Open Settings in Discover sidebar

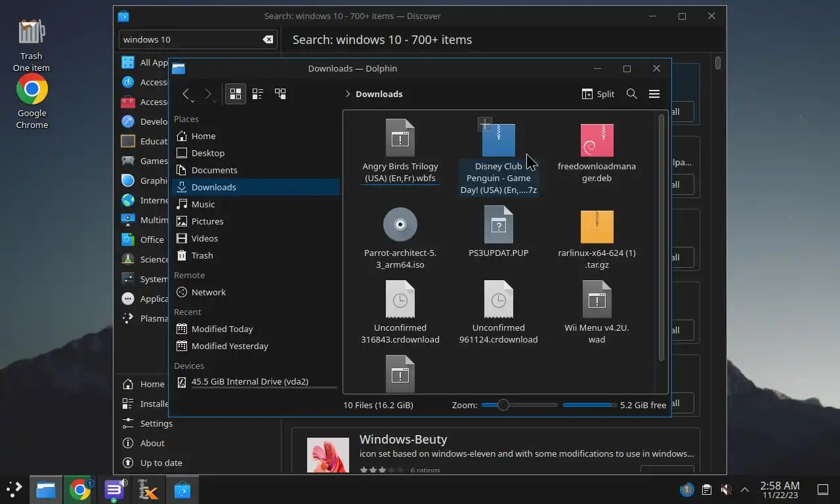click(x=148, y=423)
